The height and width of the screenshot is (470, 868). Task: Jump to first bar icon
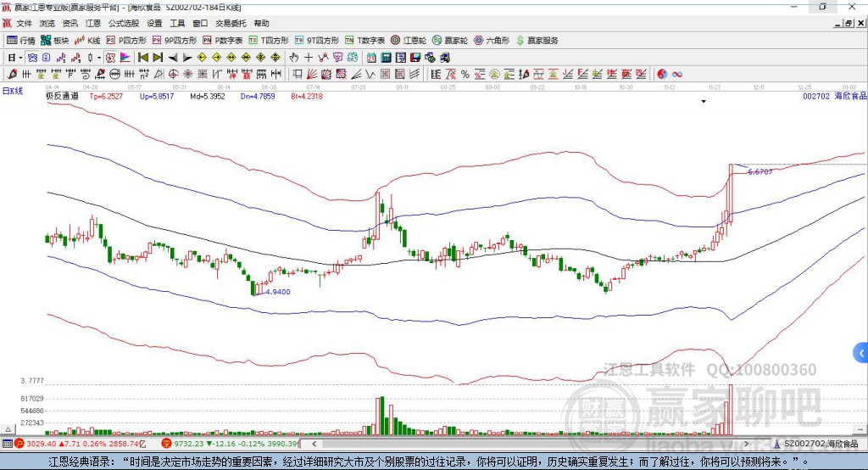coord(142,58)
